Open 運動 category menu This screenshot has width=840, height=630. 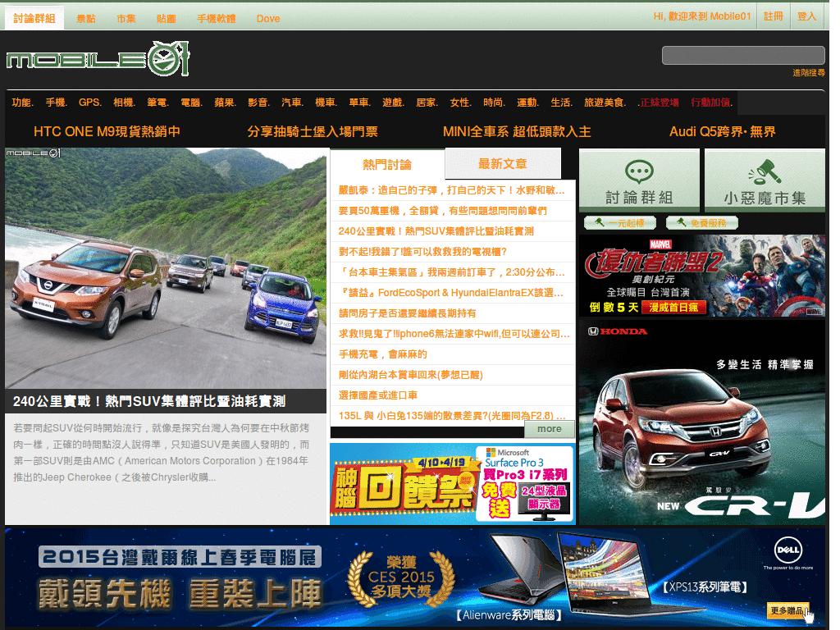pos(528,103)
